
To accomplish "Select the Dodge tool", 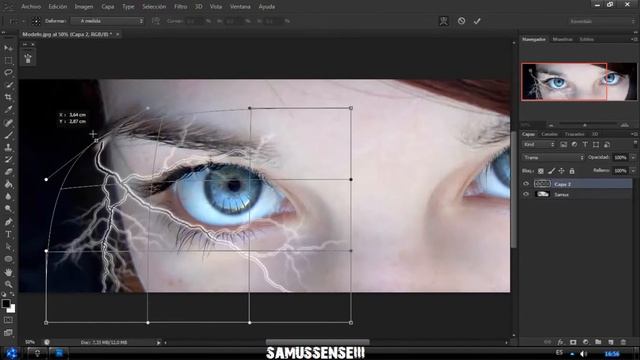I will [x=8, y=209].
